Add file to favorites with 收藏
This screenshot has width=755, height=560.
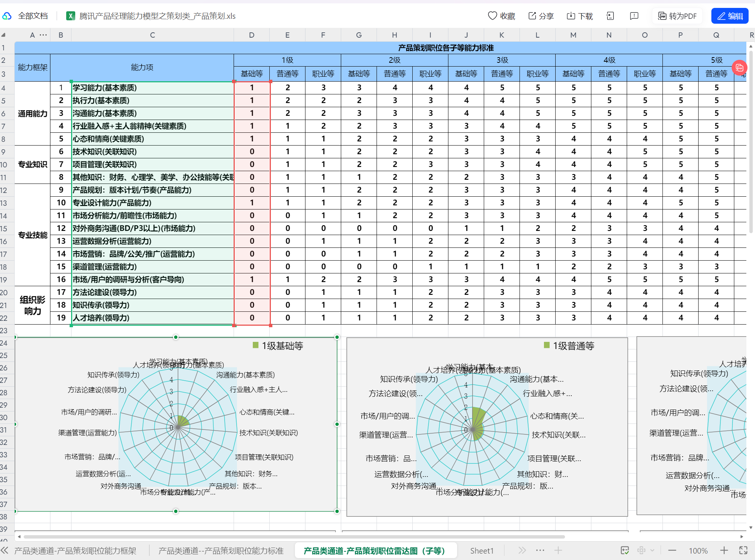pyautogui.click(x=501, y=16)
